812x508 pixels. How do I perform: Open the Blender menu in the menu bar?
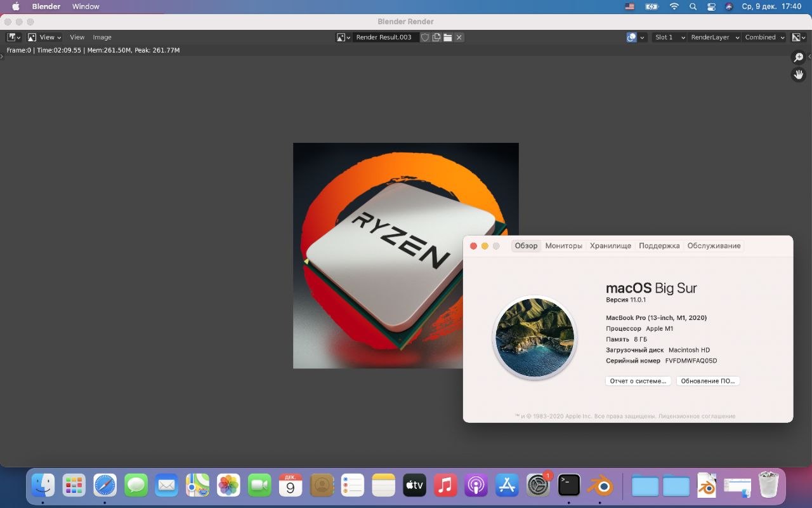pyautogui.click(x=46, y=6)
